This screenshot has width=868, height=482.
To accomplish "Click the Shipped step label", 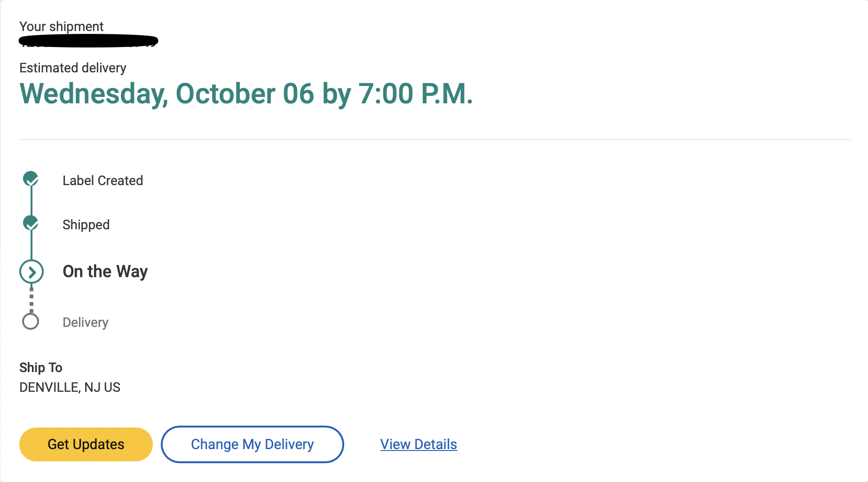I will [x=86, y=225].
